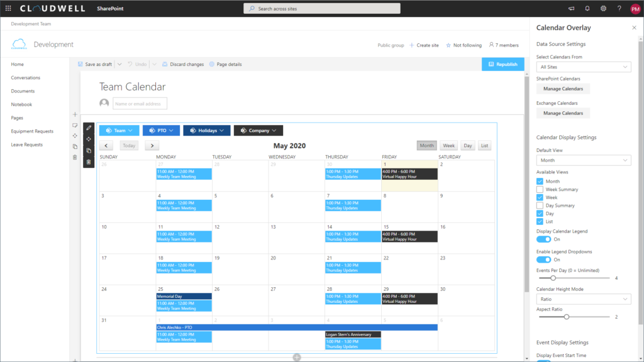This screenshot has height=362, width=644.
Task: Adjust the Aspect Ratio slider
Action: pos(567,317)
